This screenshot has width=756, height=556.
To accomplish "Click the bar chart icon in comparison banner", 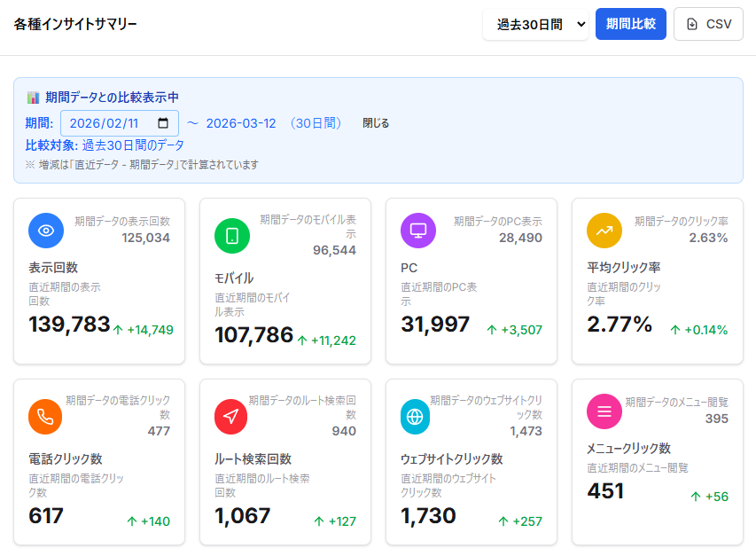I will 33,98.
